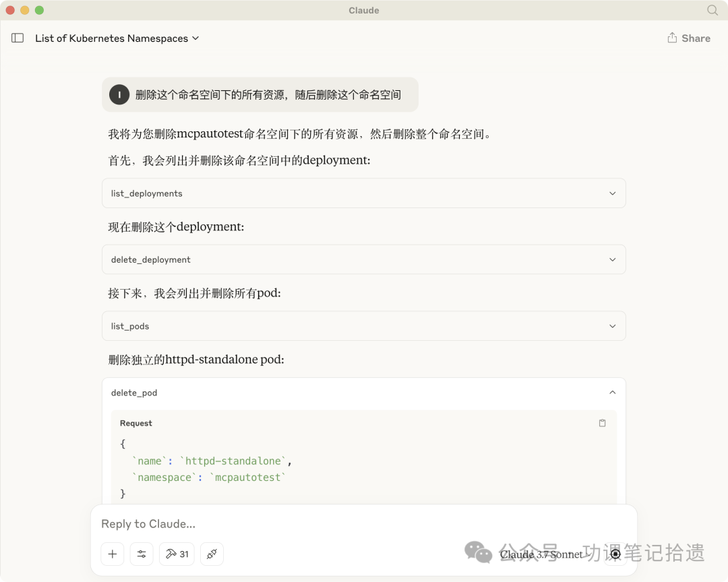728x582 pixels.
Task: Click the tools icon showing 31 available tools
Action: click(176, 554)
